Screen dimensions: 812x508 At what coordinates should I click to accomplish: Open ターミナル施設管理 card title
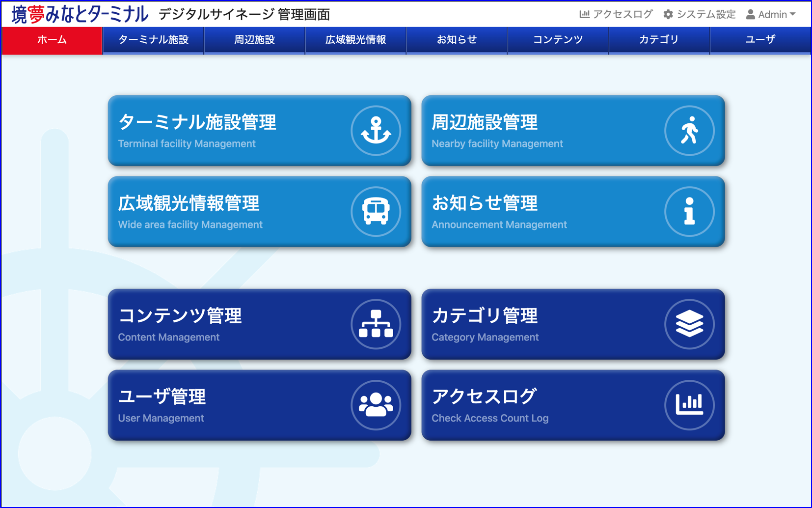click(197, 122)
